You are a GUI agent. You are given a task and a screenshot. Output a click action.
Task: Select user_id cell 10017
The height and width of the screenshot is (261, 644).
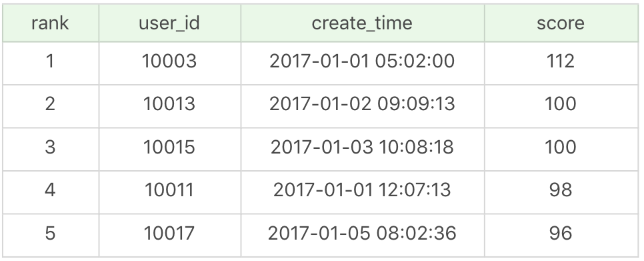pyautogui.click(x=169, y=233)
